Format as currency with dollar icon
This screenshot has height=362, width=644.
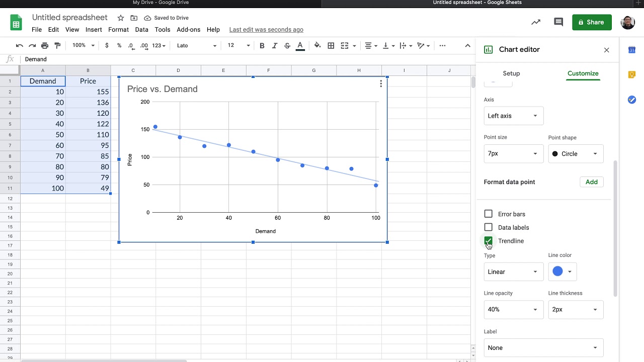pos(107,45)
